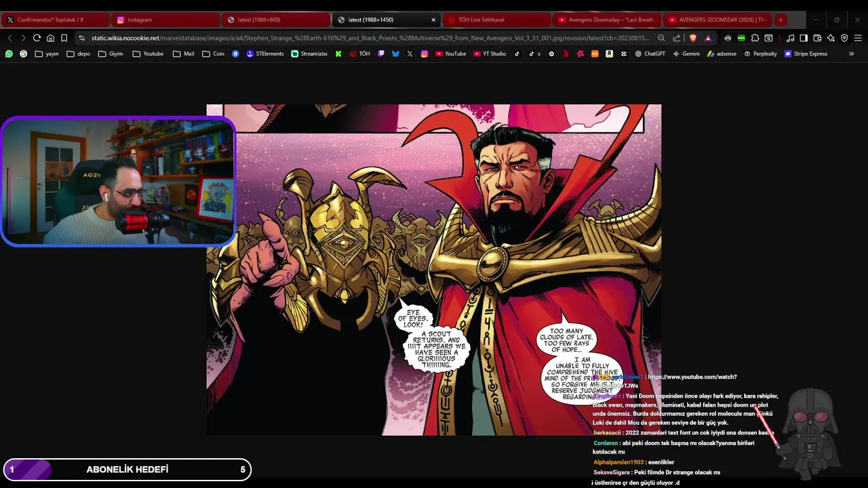The width and height of the screenshot is (868, 488).
Task: Reload the page with the refresh icon
Action: 37,38
